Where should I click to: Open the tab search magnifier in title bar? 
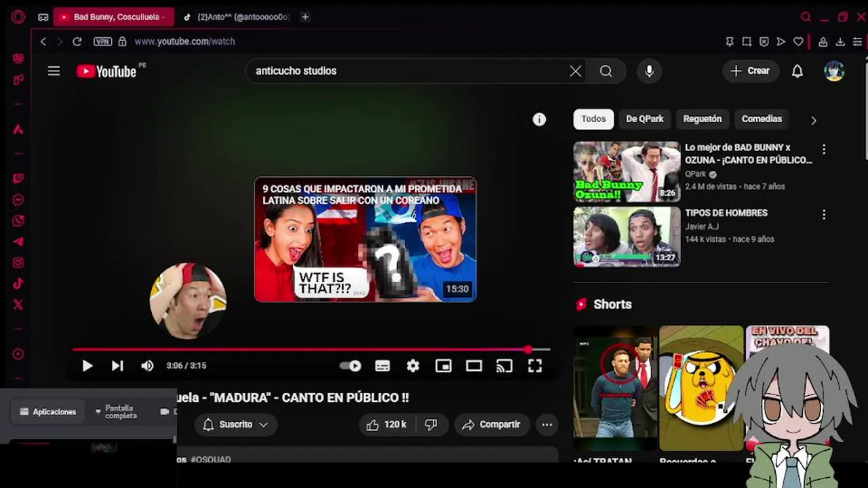(x=806, y=17)
